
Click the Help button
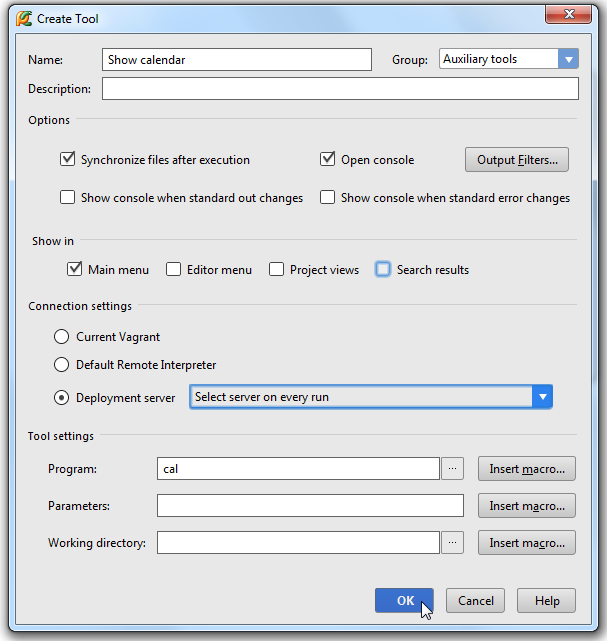(x=547, y=601)
